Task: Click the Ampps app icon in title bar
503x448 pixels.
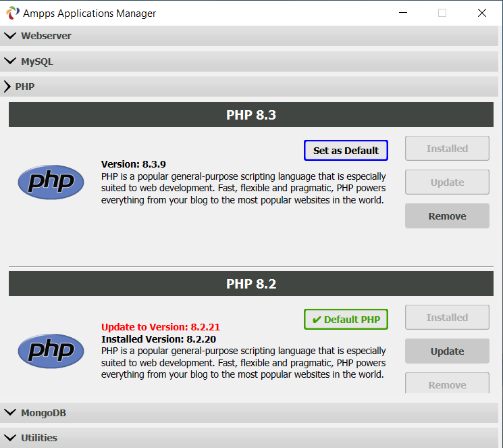Action: [x=12, y=13]
